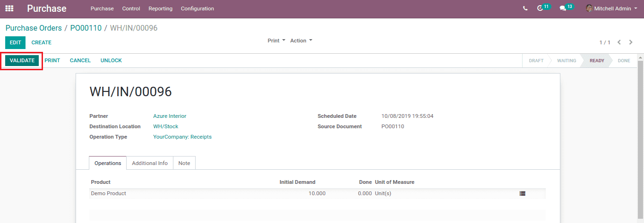Viewport: 644px width, 223px height.
Task: Click the Create button
Action: tap(42, 42)
